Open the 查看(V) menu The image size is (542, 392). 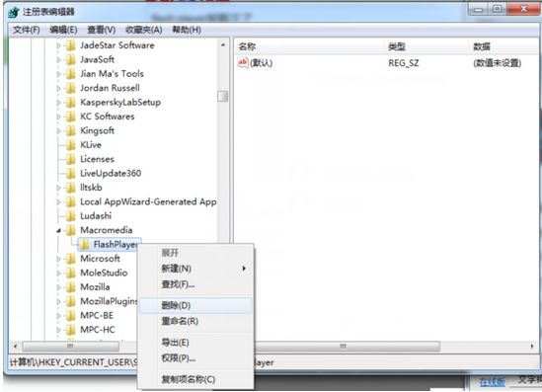coord(102,30)
